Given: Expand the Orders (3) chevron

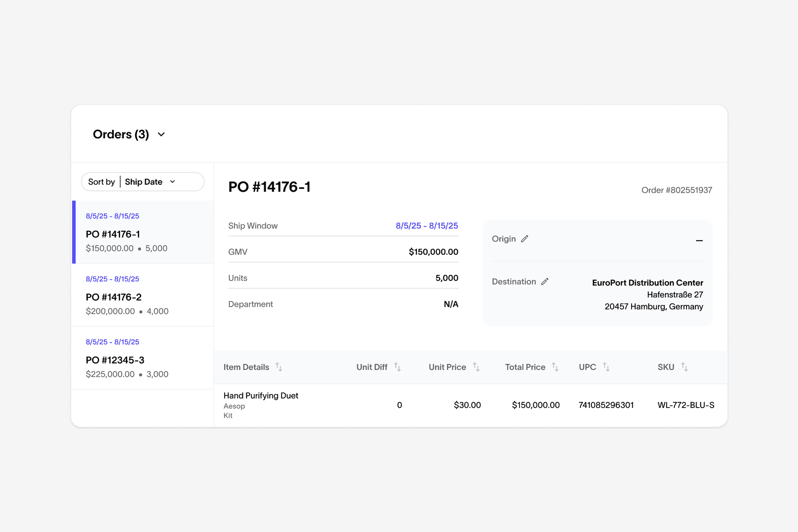Looking at the screenshot, I should (162, 134).
